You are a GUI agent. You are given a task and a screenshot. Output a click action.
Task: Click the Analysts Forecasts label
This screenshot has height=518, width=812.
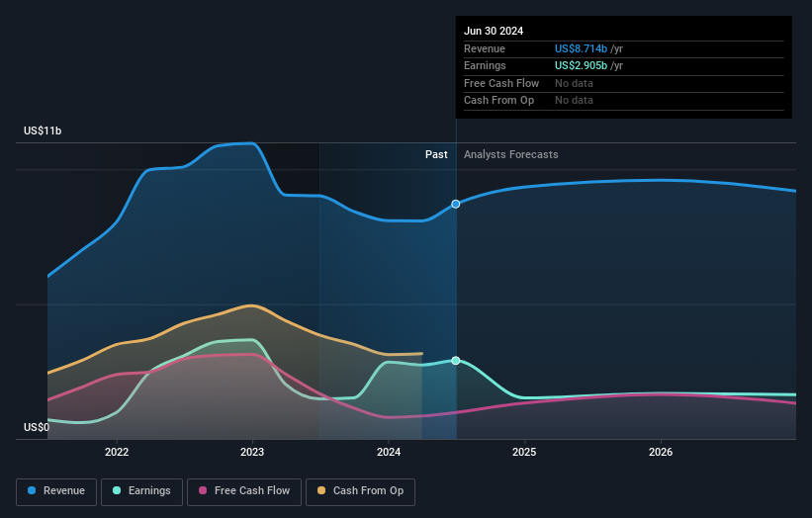click(x=510, y=155)
